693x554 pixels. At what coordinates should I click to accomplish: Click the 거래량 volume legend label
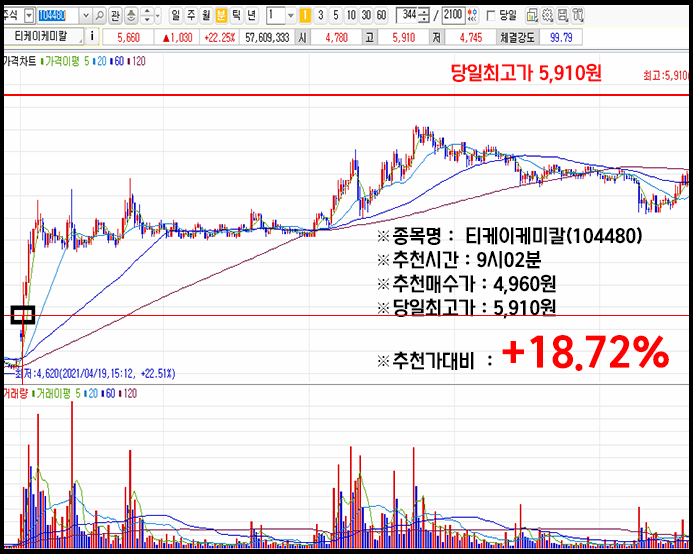(15, 393)
